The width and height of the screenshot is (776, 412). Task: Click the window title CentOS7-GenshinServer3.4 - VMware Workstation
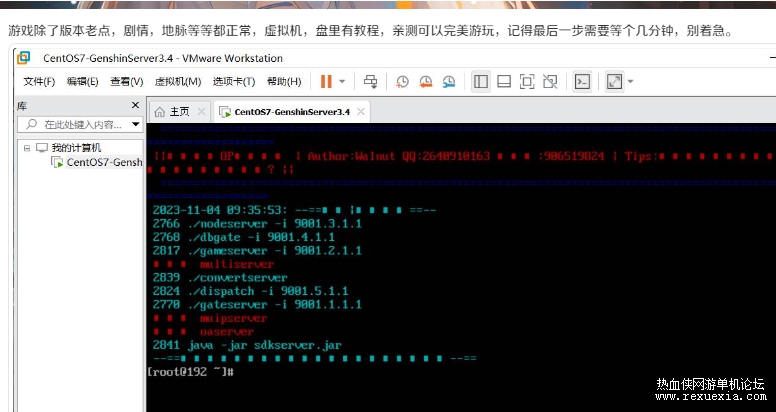(x=163, y=58)
